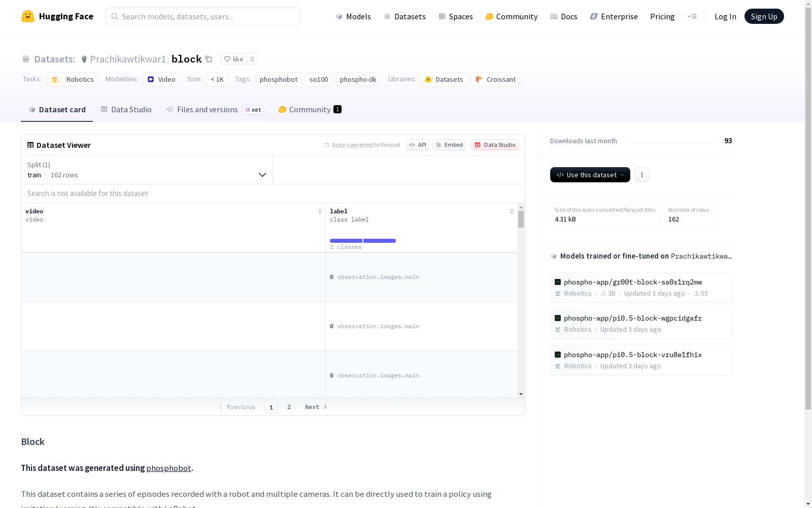
Task: Click the so100 tag
Action: [319, 79]
